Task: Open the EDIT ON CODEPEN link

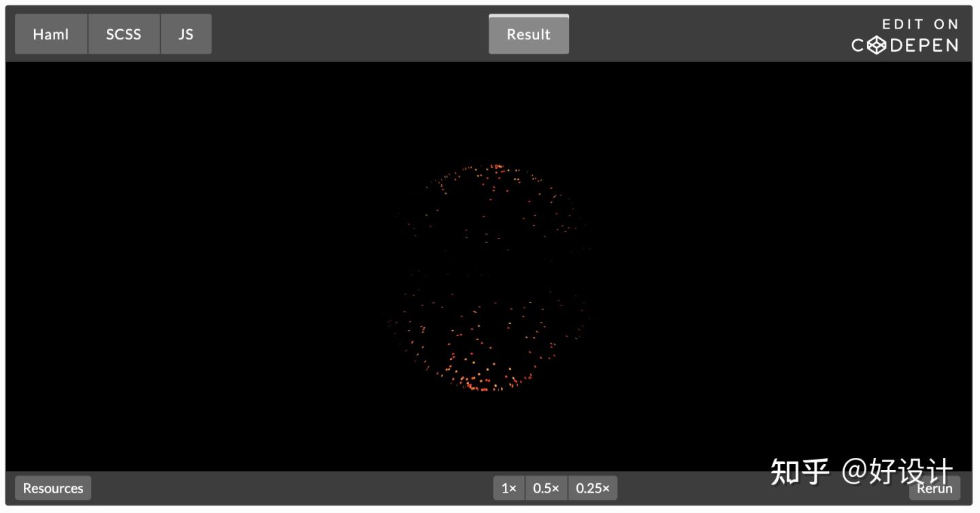Action: pyautogui.click(x=905, y=34)
